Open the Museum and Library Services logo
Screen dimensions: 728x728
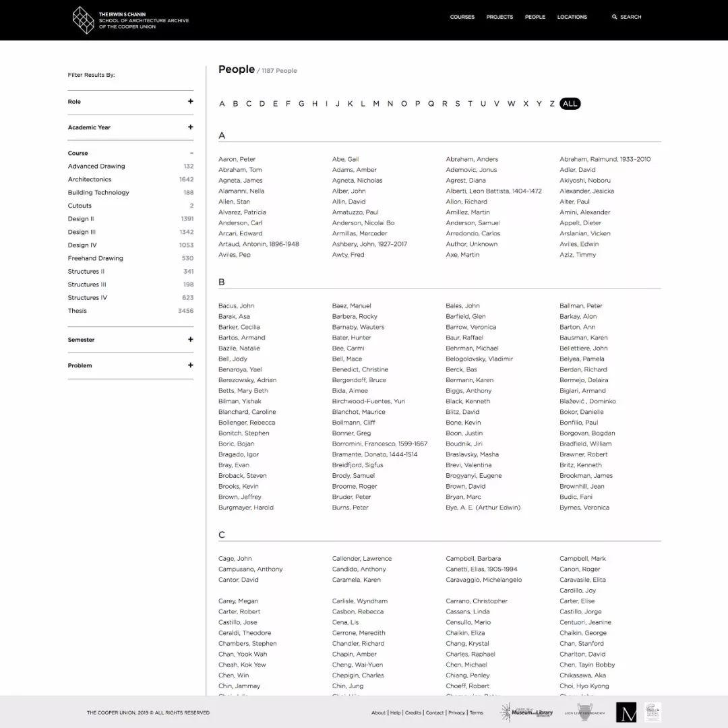pyautogui.click(x=526, y=712)
